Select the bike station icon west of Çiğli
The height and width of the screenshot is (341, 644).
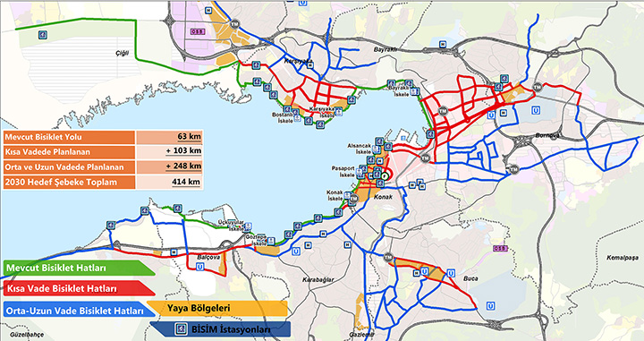pos(43,35)
